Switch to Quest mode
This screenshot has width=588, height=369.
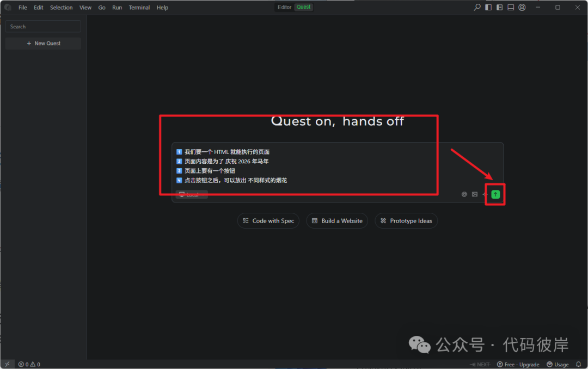point(303,7)
